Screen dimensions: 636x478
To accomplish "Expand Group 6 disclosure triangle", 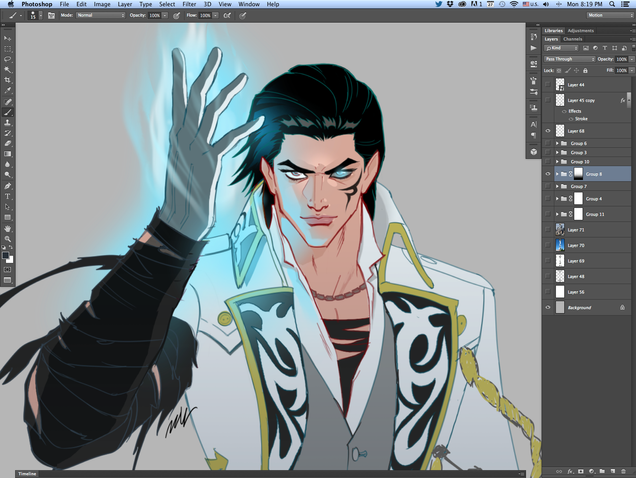I will tap(557, 143).
